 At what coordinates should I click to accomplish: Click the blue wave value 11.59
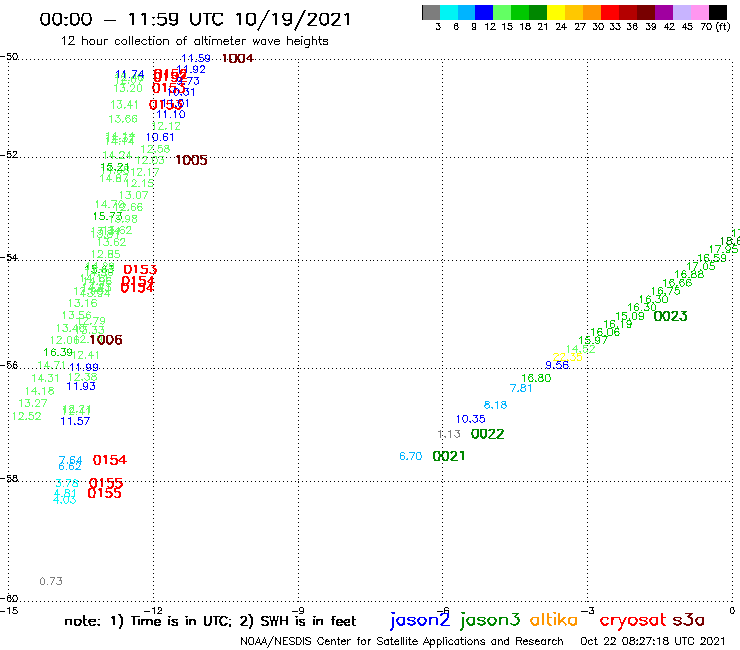pyautogui.click(x=196, y=59)
